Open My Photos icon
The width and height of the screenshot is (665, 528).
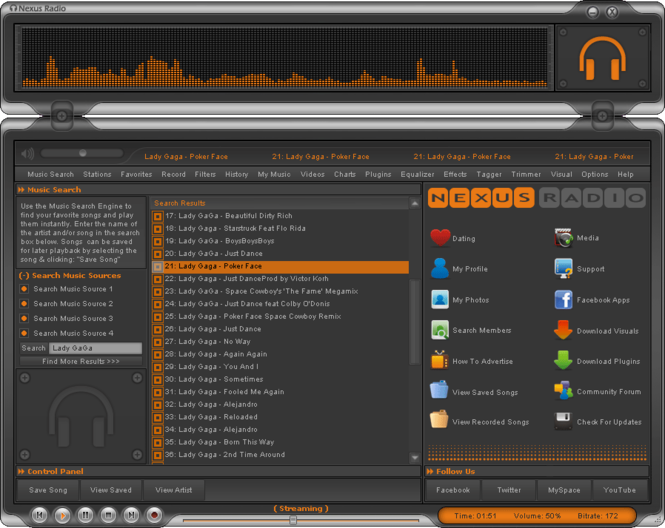440,299
